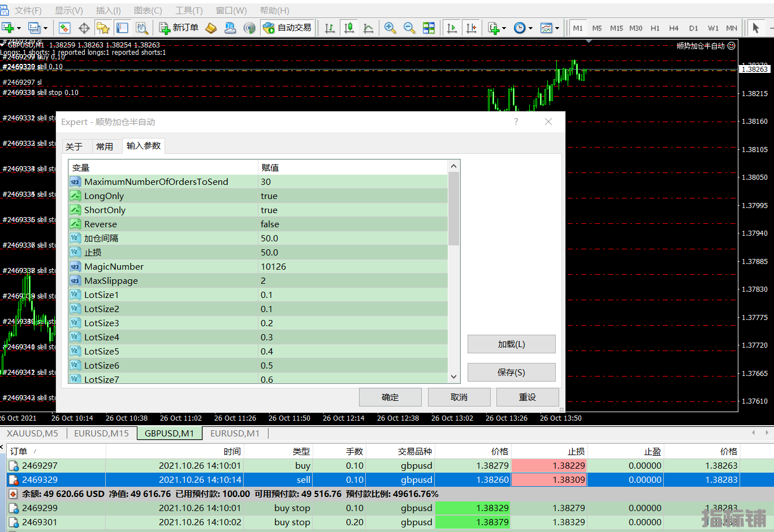Viewport: 774px width, 532px height.
Task: Expand the templates dropdown arrow
Action: [557, 28]
